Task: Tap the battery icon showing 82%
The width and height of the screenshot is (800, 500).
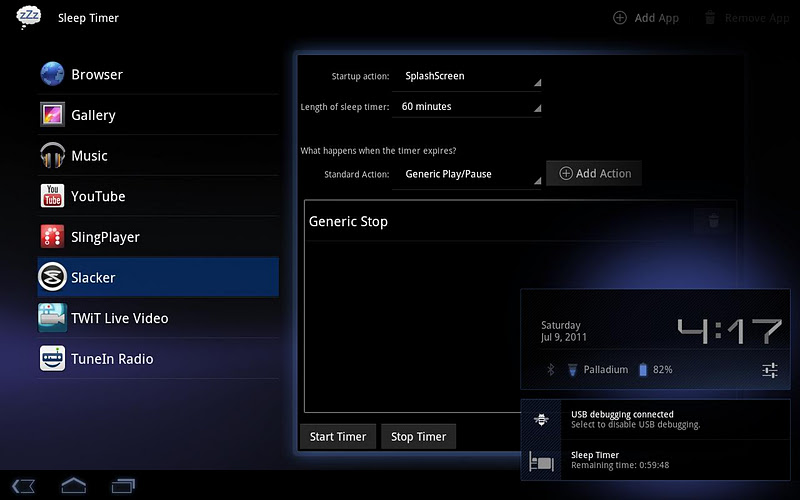Action: [x=643, y=369]
